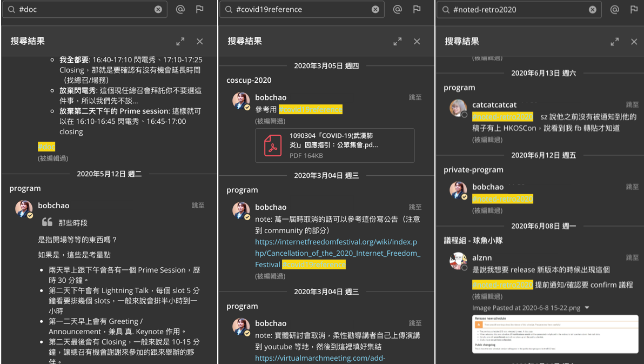
Task: Focus the #noted-retro2020 search input
Action: 520,9
